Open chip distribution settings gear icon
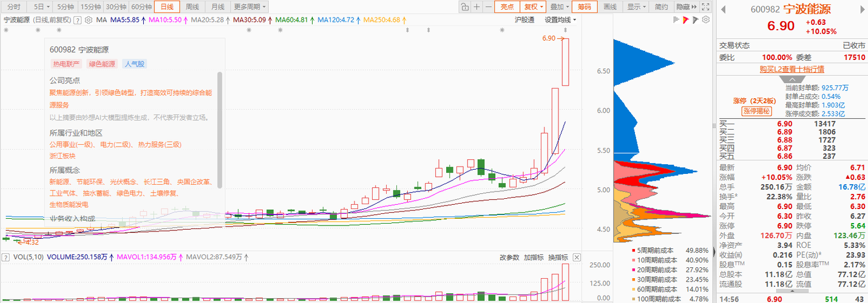This screenshot has height=303, width=868. click(x=705, y=20)
